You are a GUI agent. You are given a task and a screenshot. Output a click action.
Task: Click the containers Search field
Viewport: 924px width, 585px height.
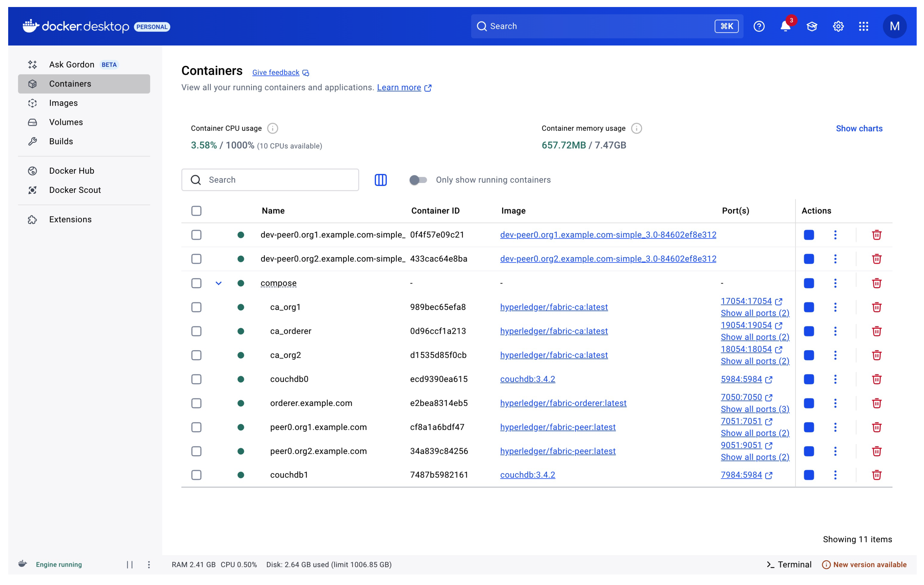[270, 180]
